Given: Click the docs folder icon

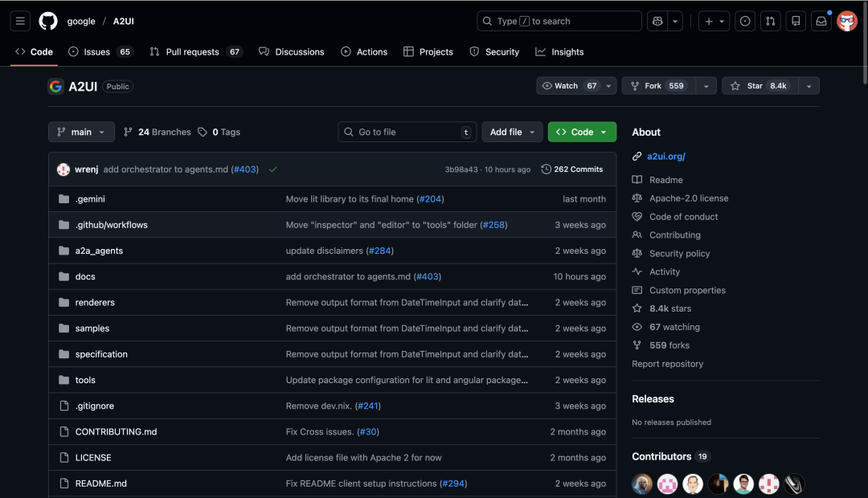Looking at the screenshot, I should coord(64,276).
